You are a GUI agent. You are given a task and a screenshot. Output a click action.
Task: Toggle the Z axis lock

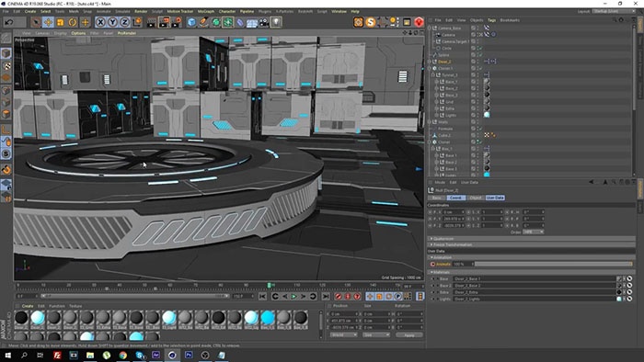click(125, 22)
